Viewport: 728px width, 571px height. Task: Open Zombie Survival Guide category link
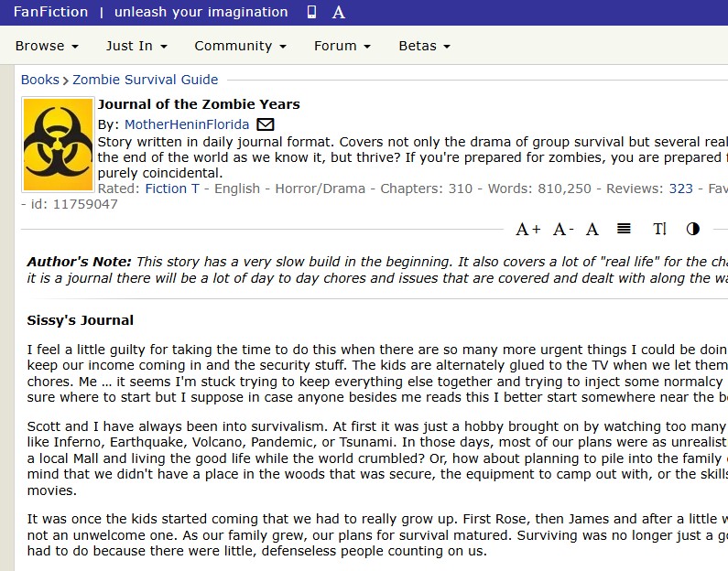pos(145,80)
